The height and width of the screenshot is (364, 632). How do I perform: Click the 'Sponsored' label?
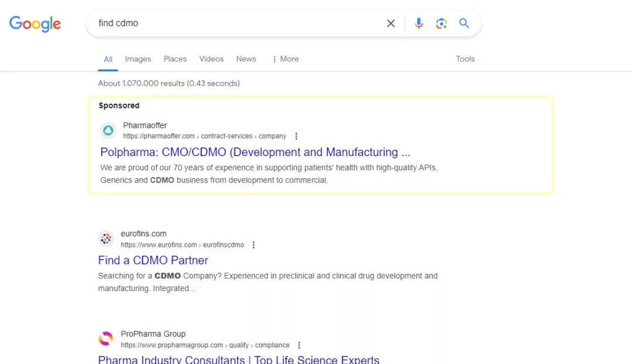[119, 105]
